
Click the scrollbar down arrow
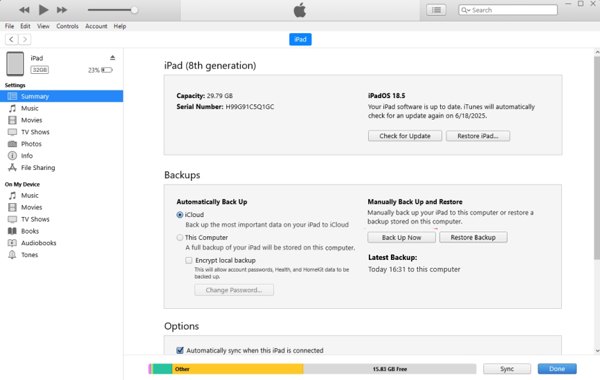597,351
